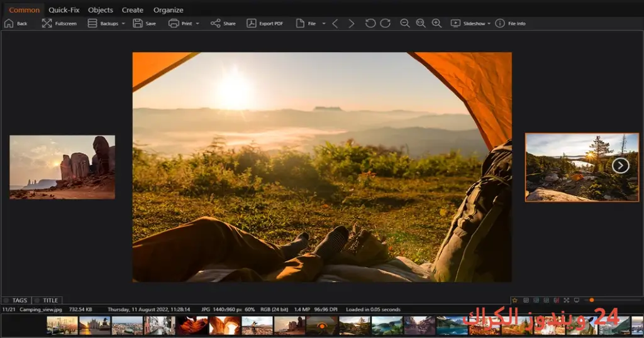Click the 1.4 MP megapixel value
The width and height of the screenshot is (644, 338).
(302, 309)
